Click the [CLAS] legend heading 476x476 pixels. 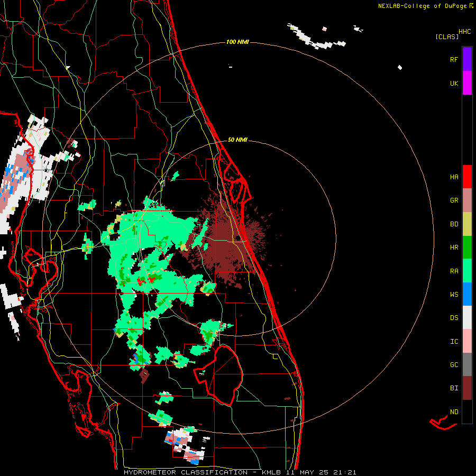(447, 36)
